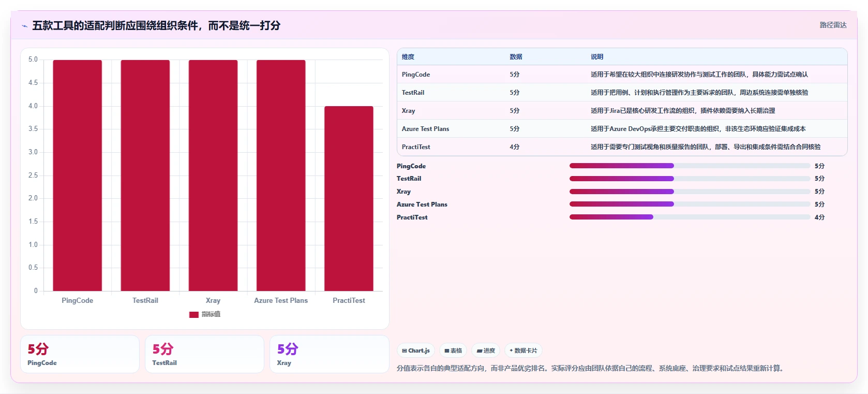
Task: Click the TestRail label beside its progress bar
Action: point(409,179)
